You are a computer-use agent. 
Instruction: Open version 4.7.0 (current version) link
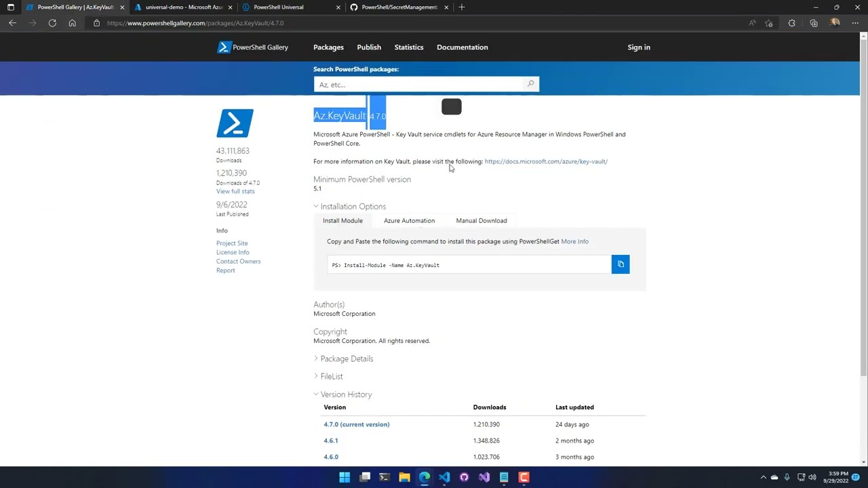click(357, 424)
